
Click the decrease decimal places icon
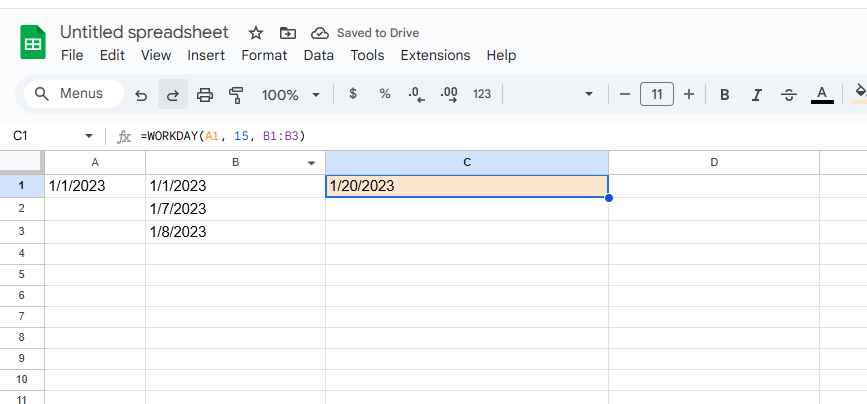tap(417, 95)
